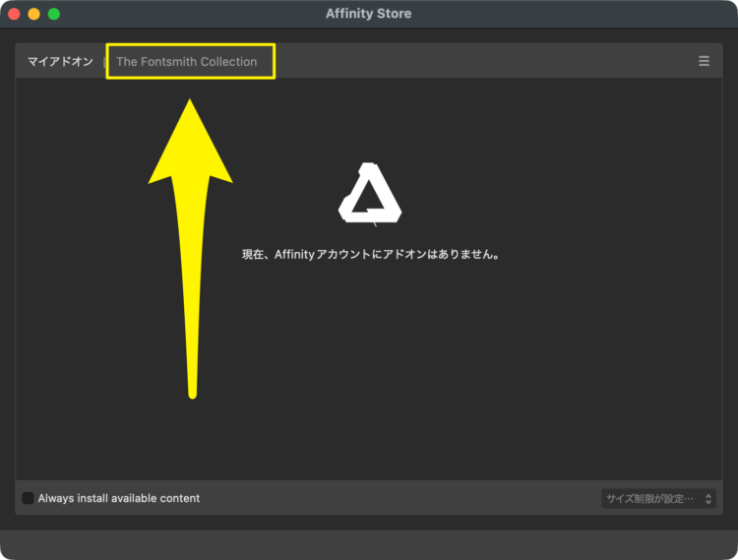
Task: Maximize window with the green button
Action: [x=54, y=14]
